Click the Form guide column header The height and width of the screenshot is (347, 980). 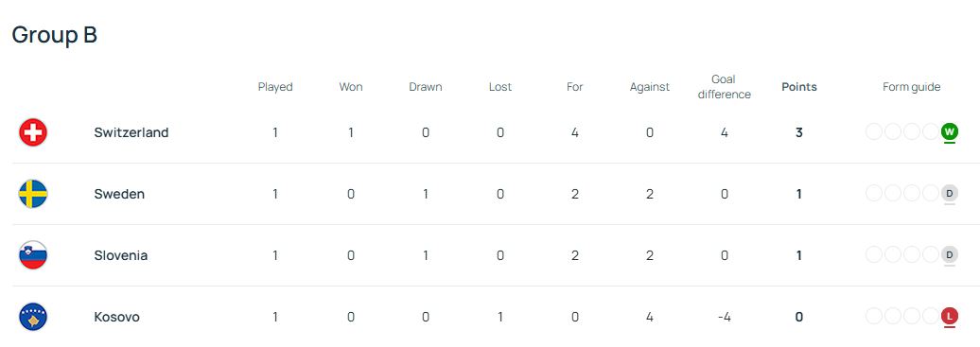click(911, 87)
